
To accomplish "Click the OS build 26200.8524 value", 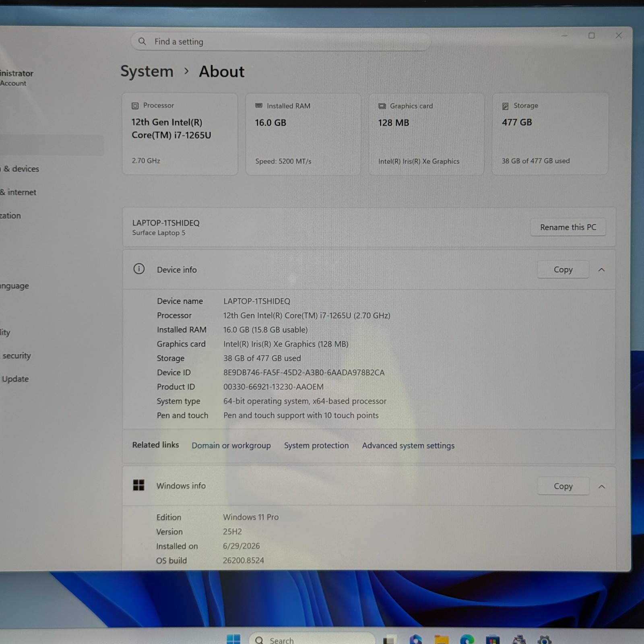I will click(x=244, y=560).
